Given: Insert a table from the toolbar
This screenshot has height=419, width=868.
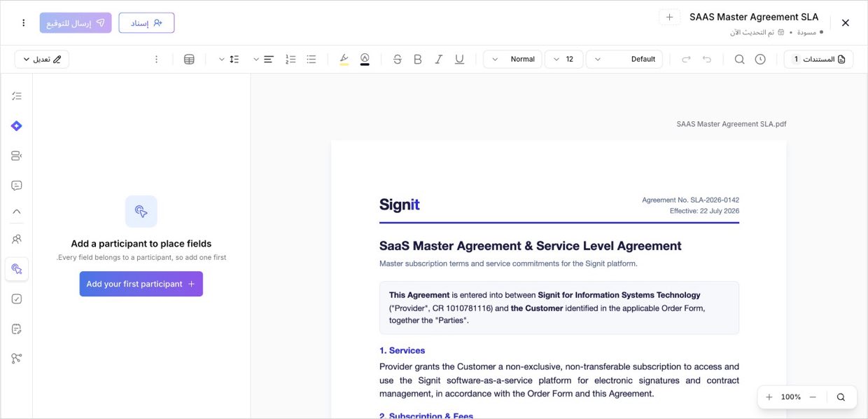Looking at the screenshot, I should point(189,60).
